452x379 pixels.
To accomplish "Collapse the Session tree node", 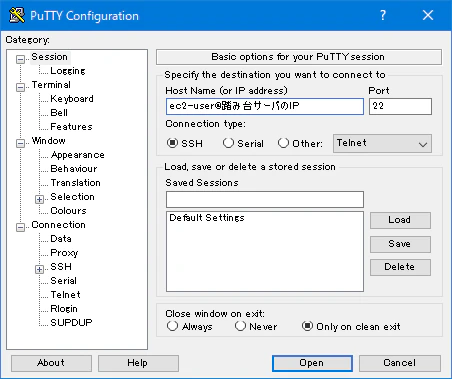I will pos(20,59).
